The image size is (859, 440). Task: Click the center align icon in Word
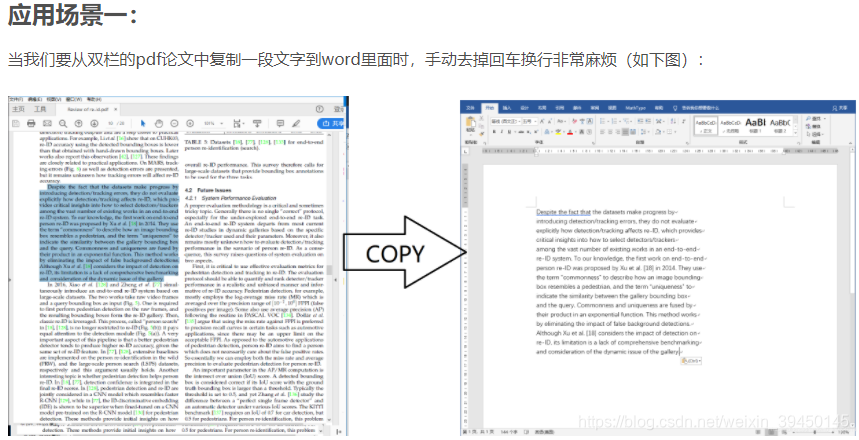[610, 132]
